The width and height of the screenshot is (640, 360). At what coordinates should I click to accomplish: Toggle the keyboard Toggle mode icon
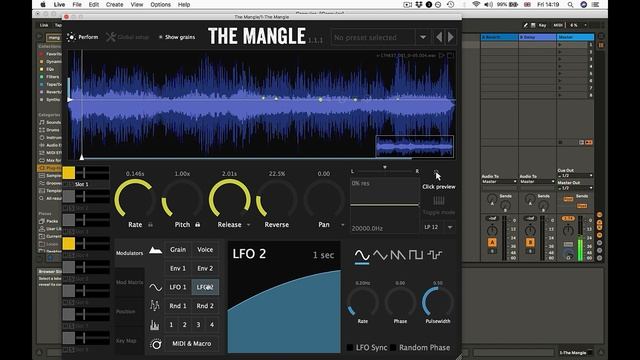pyautogui.click(x=439, y=200)
